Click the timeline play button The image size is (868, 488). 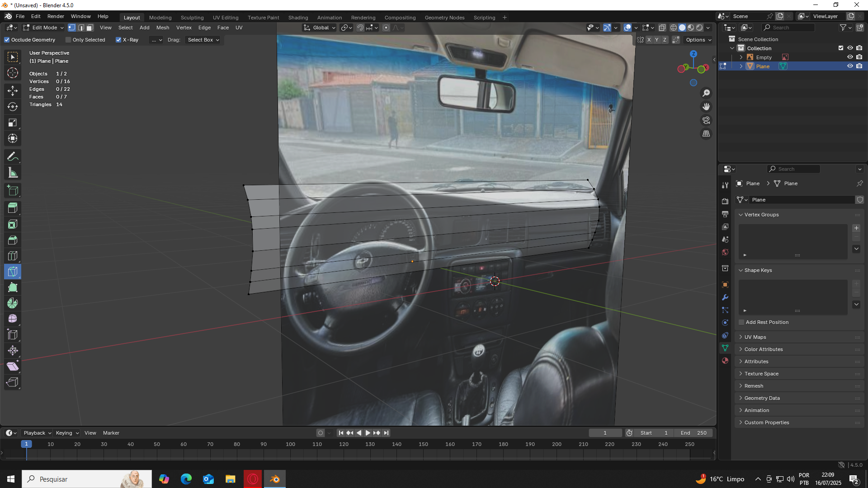[x=368, y=433]
